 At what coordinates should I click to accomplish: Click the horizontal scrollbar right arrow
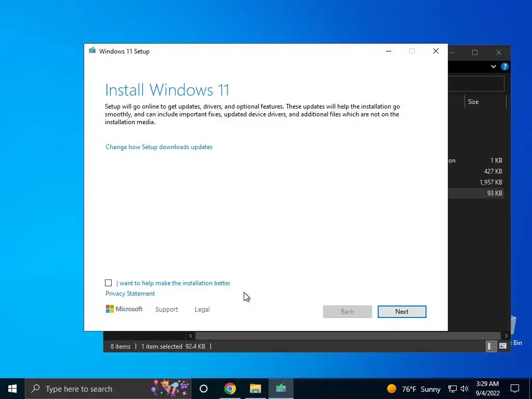[x=506, y=336]
